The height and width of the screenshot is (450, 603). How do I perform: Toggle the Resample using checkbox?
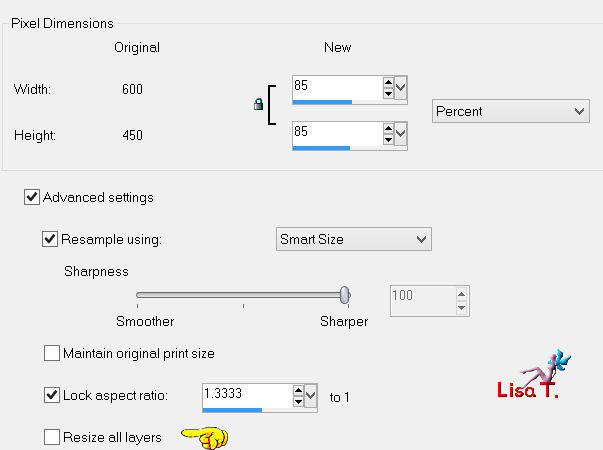point(50,239)
